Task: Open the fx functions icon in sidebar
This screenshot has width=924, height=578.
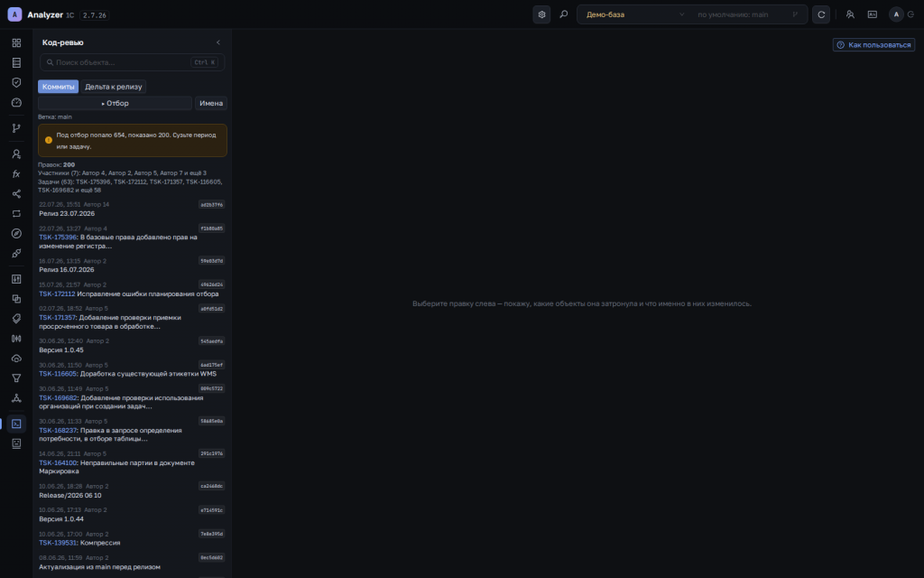Action: pyautogui.click(x=16, y=174)
